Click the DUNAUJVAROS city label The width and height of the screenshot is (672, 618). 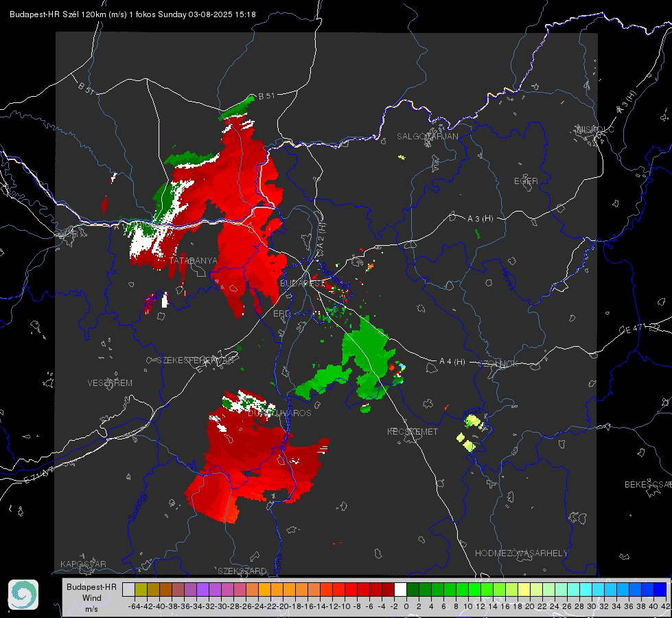(279, 413)
